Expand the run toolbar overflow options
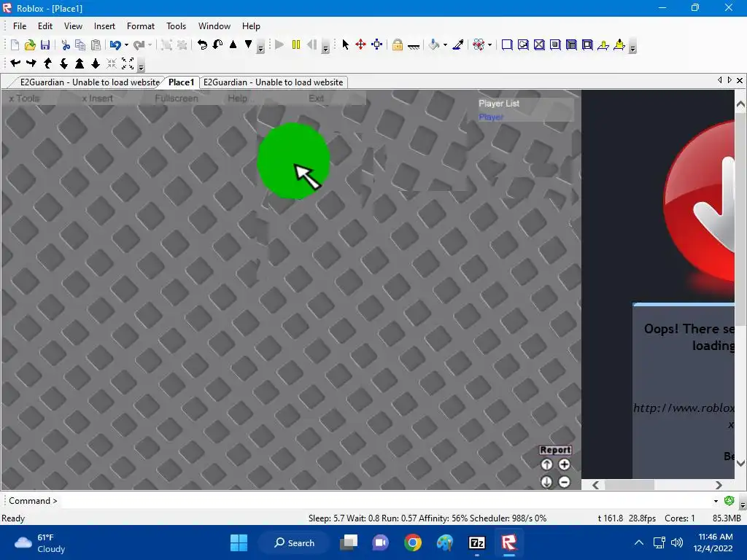This screenshot has width=747, height=560. [x=326, y=47]
